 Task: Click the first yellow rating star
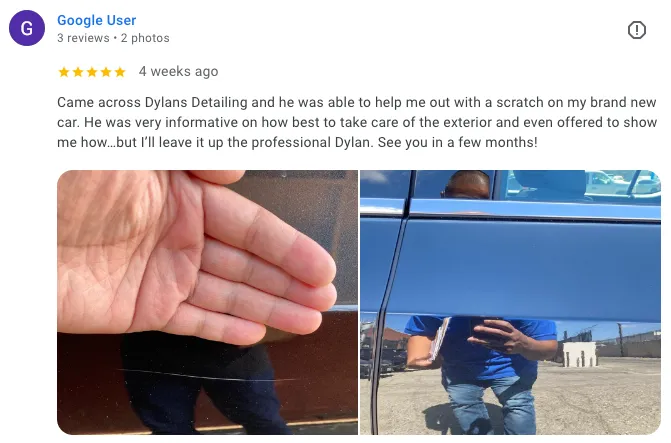pos(64,72)
